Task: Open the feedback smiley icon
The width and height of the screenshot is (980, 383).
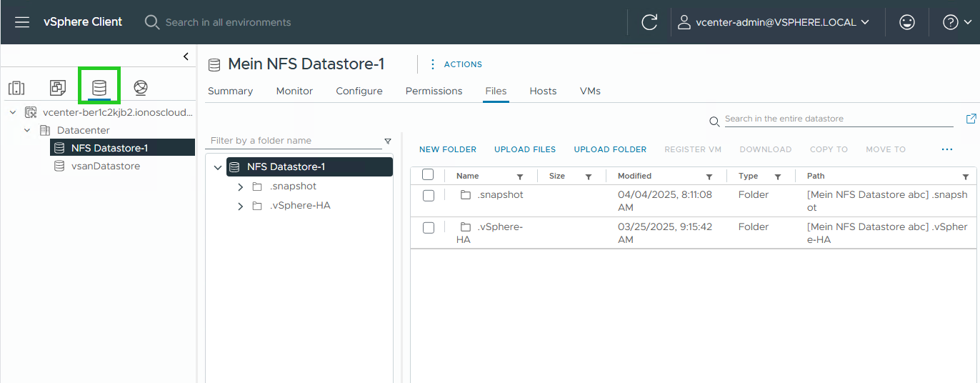Action: pyautogui.click(x=907, y=22)
